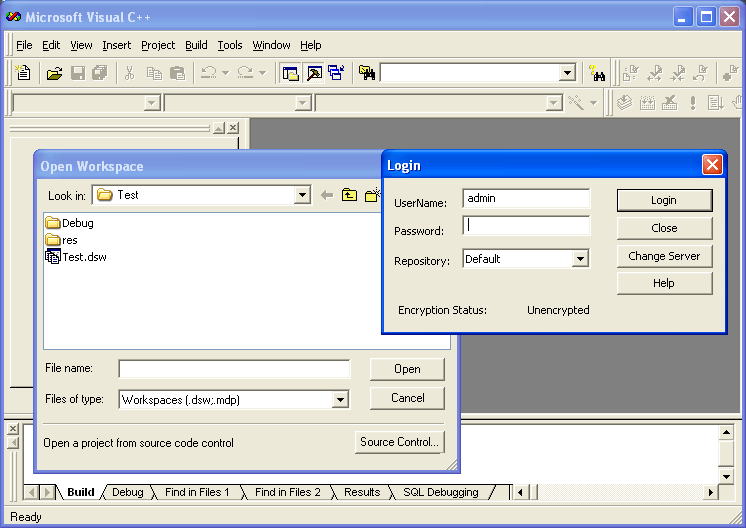Open the third WizardBar members dropdown
The image size is (746, 528).
point(554,103)
